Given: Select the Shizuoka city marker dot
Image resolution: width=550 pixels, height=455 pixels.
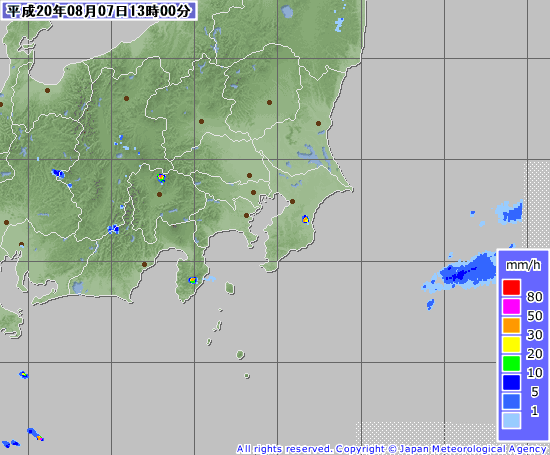Looking at the screenshot, I should click(x=145, y=264).
